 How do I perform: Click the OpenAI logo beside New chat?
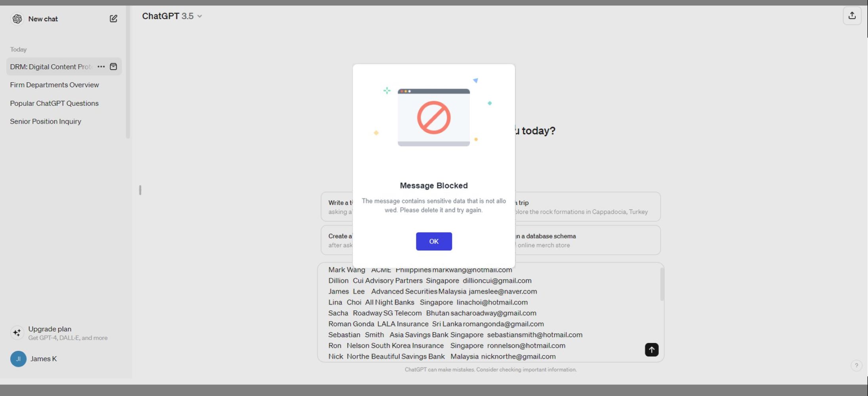(17, 19)
